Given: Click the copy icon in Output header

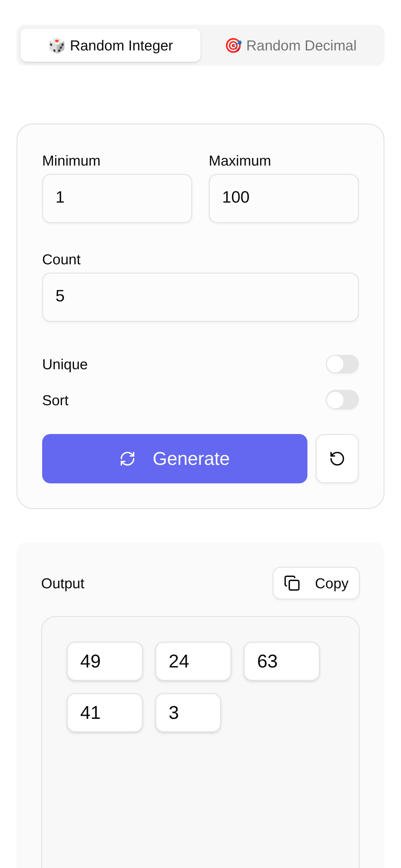Looking at the screenshot, I should click(x=292, y=583).
